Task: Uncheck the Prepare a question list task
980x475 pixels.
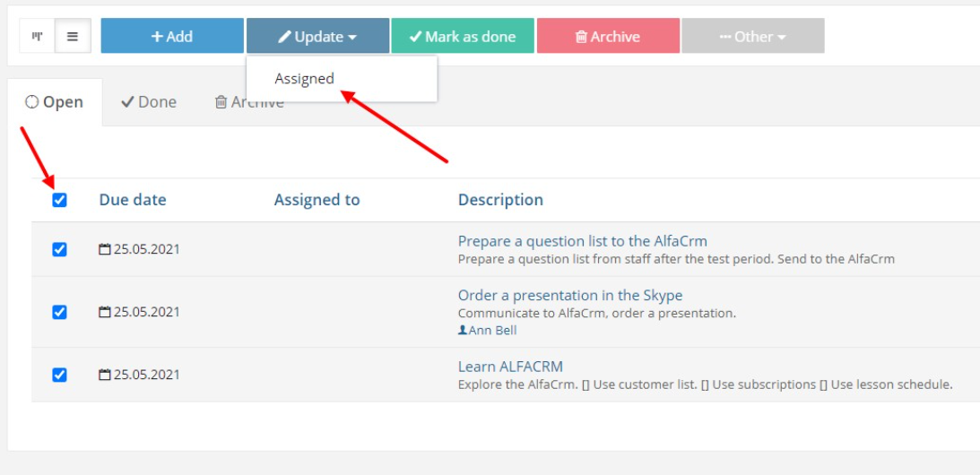Action: 59,249
